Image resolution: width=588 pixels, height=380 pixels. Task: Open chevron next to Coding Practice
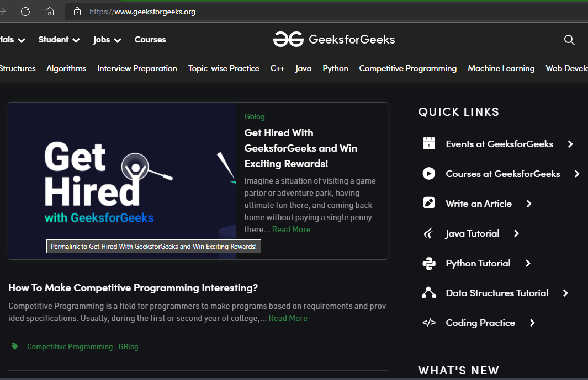coord(532,323)
